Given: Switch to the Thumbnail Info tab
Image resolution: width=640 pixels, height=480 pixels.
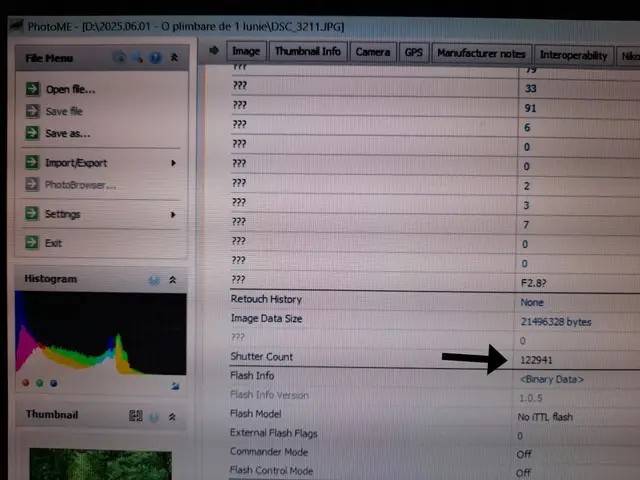Looking at the screenshot, I should [308, 51].
